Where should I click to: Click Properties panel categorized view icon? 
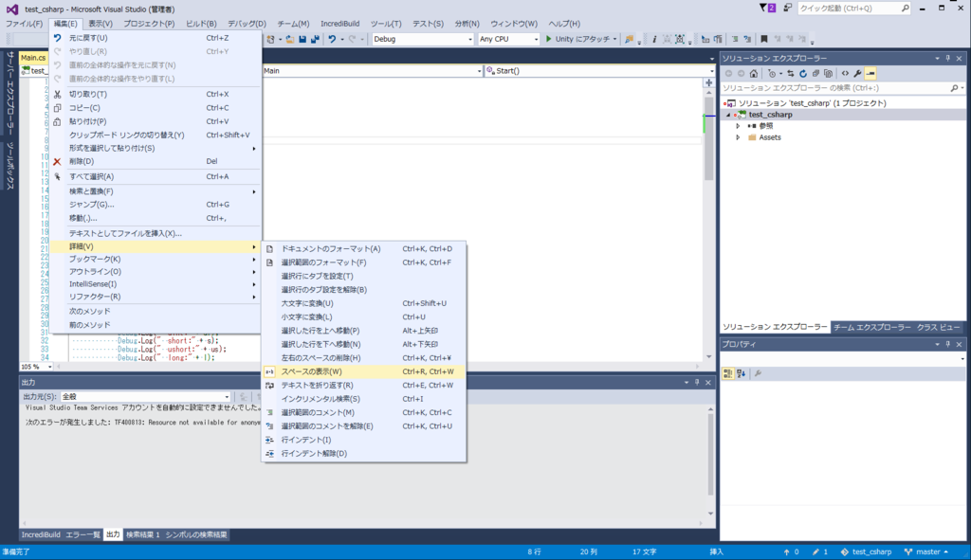click(727, 373)
